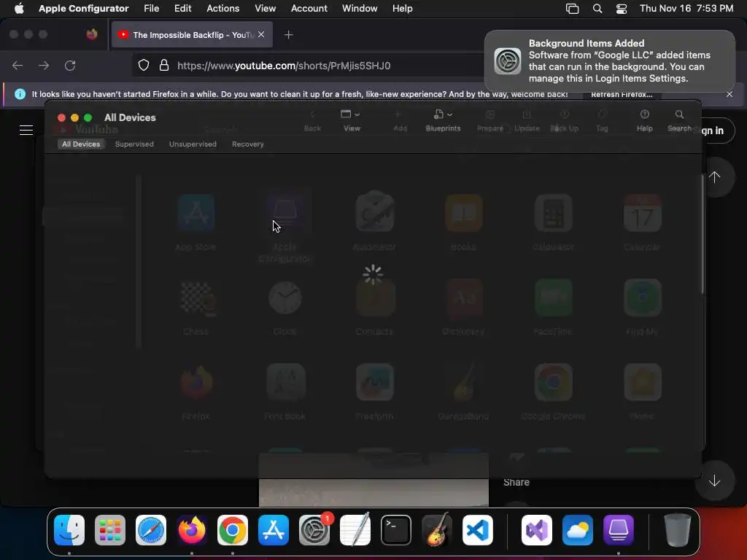Click the Firefox reload button
This screenshot has width=747, height=560.
(70, 65)
